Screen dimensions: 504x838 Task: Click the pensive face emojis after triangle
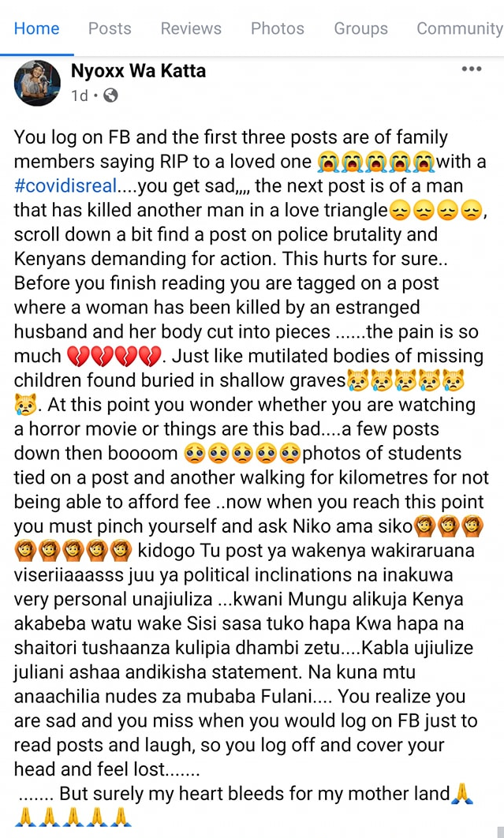click(x=435, y=211)
